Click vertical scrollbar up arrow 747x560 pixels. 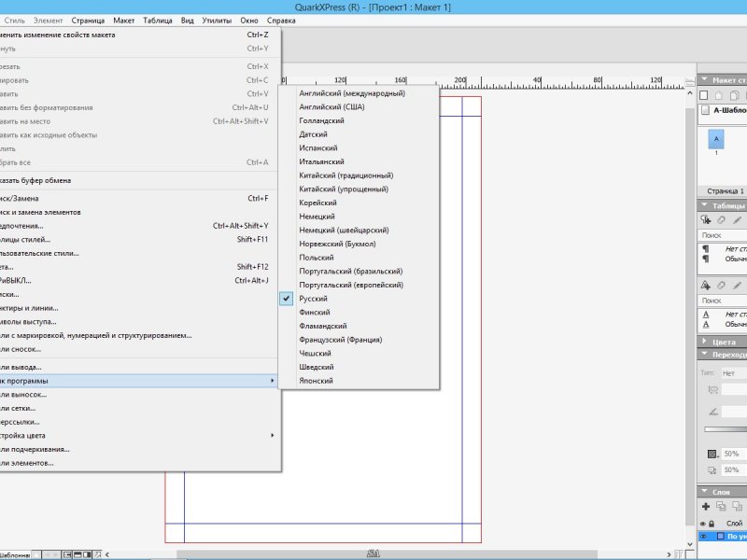(x=690, y=93)
